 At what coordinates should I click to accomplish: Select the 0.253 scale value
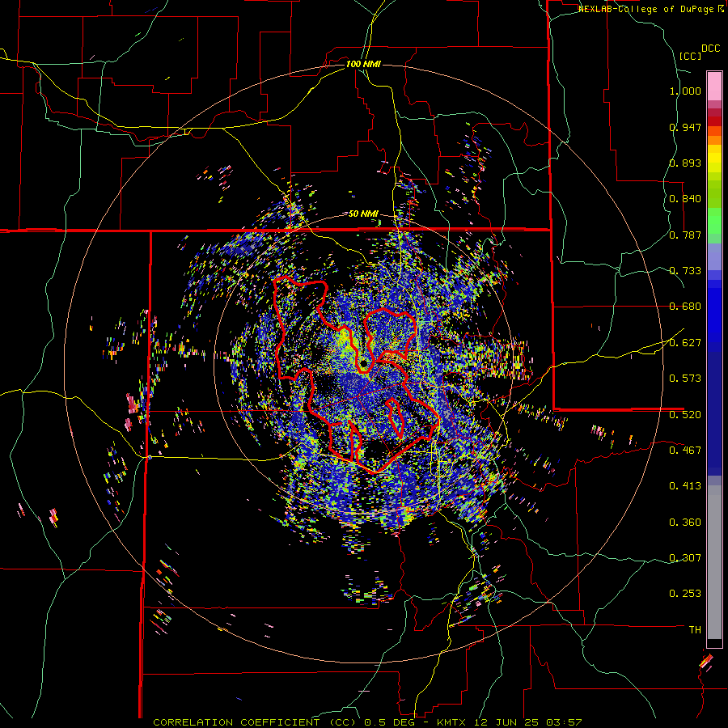[685, 594]
